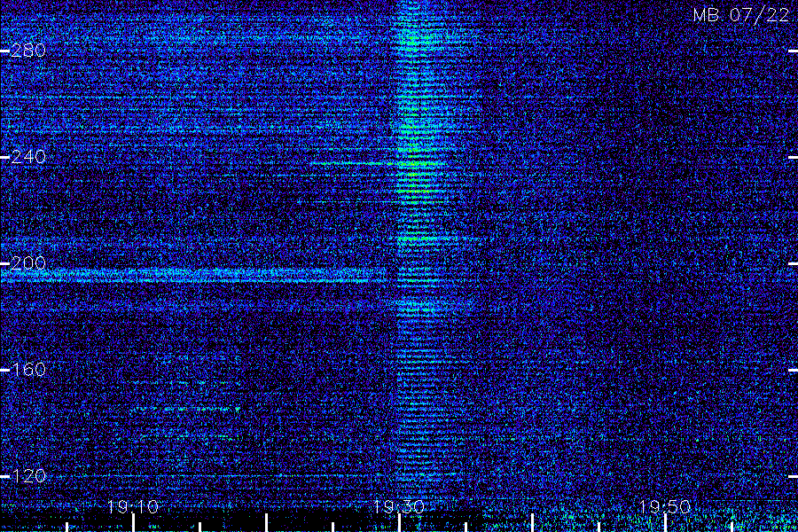798x532 pixels.
Task: Click the 19:10 time axis label
Action: tap(133, 507)
